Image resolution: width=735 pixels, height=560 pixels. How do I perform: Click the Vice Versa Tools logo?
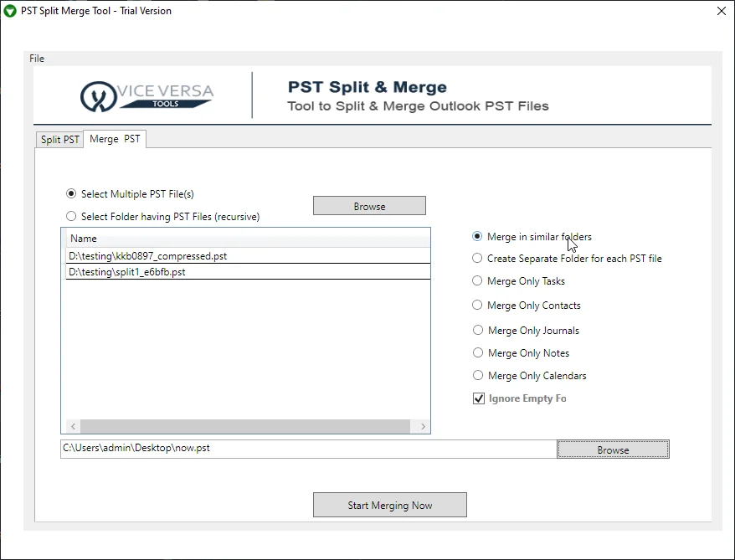click(146, 96)
